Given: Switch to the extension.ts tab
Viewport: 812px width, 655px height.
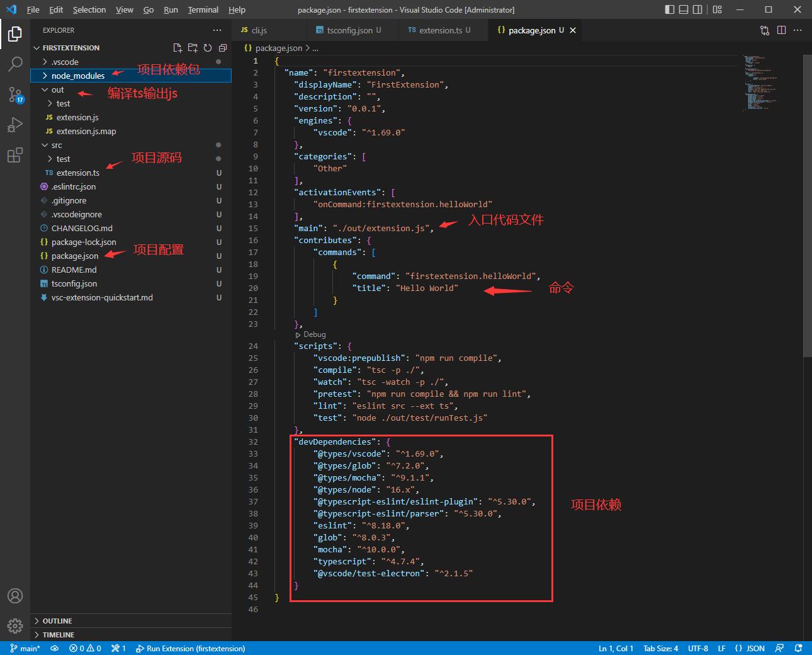Looking at the screenshot, I should tap(444, 30).
